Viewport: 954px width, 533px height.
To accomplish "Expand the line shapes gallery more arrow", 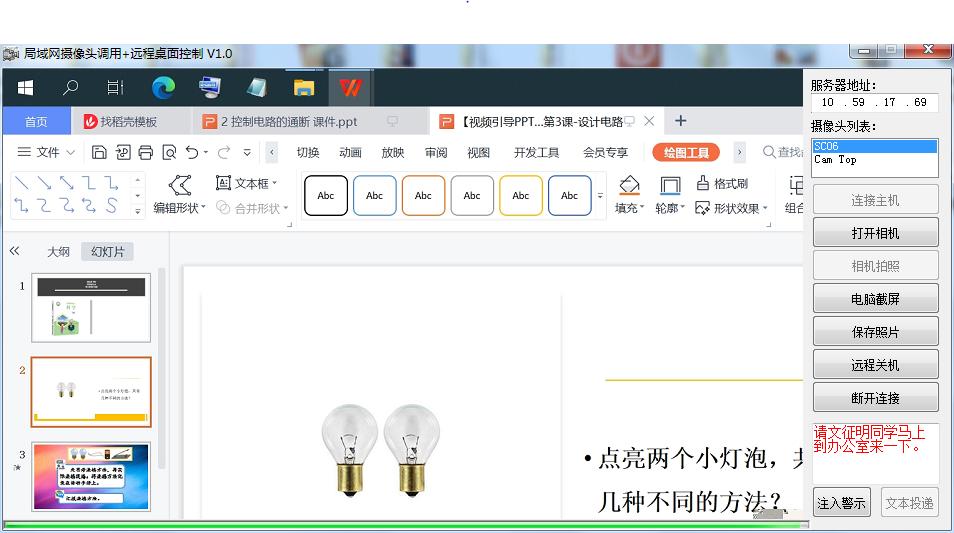I will (x=138, y=211).
